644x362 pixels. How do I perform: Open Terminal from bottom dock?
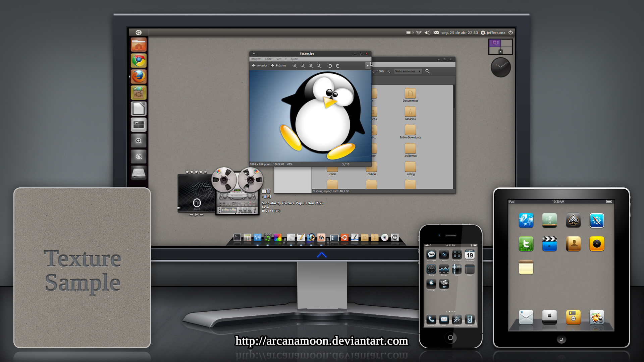tap(237, 238)
